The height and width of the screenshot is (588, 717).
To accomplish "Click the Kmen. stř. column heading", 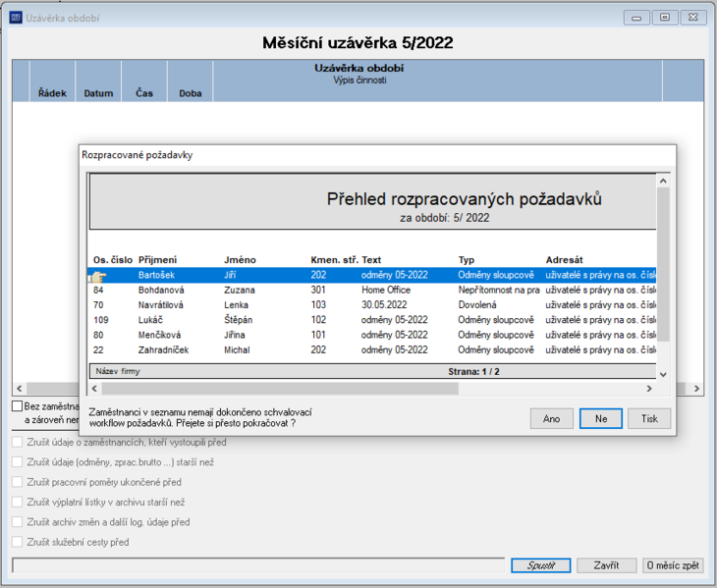I will click(x=334, y=260).
